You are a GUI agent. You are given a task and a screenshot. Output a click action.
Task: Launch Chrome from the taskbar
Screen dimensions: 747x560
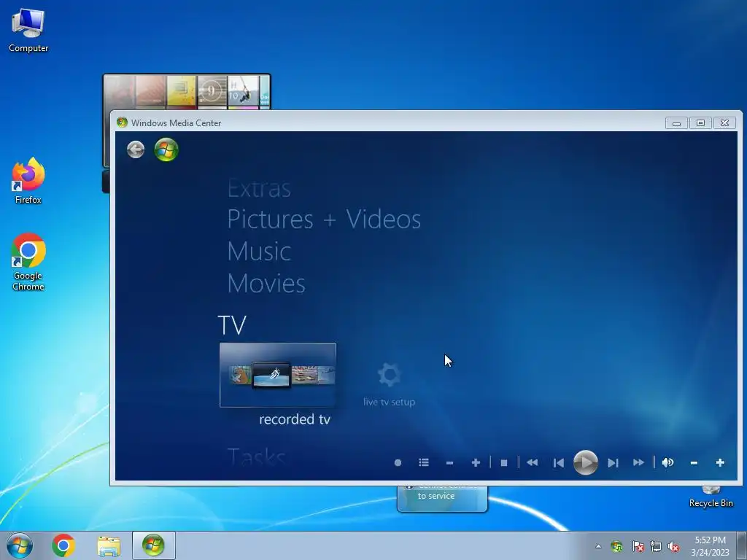point(63,545)
